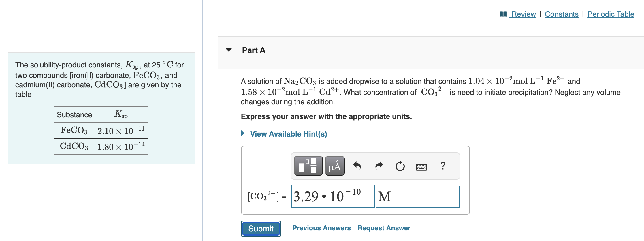
Task: Collapse Part A with its disclosure triangle
Action: pyautogui.click(x=228, y=50)
